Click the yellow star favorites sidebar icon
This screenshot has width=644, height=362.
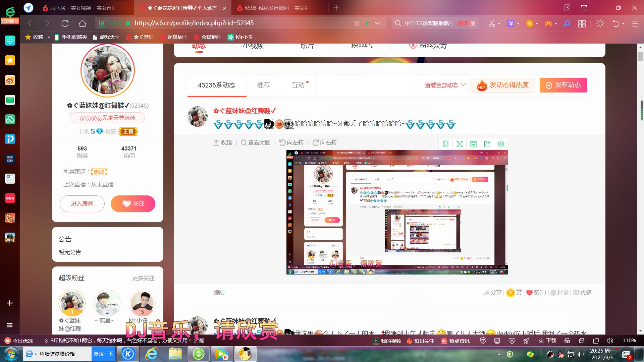10,60
